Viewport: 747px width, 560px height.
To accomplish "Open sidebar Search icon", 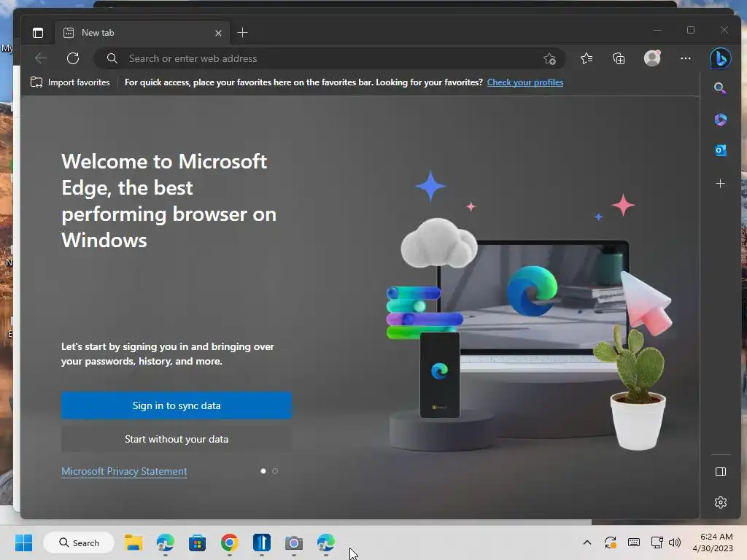I will (x=720, y=88).
